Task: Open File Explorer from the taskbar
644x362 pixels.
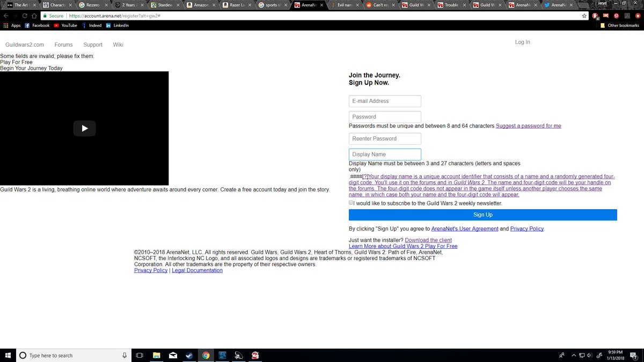Action: [157, 355]
